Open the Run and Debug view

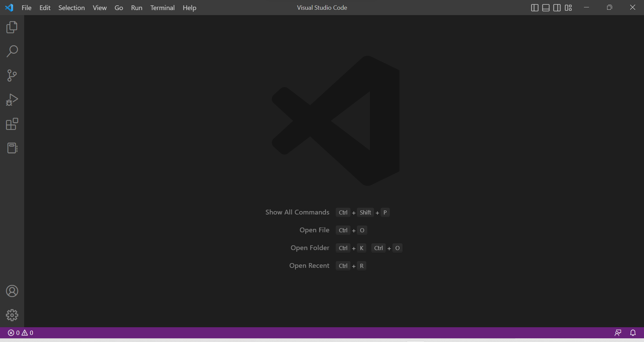tap(12, 100)
